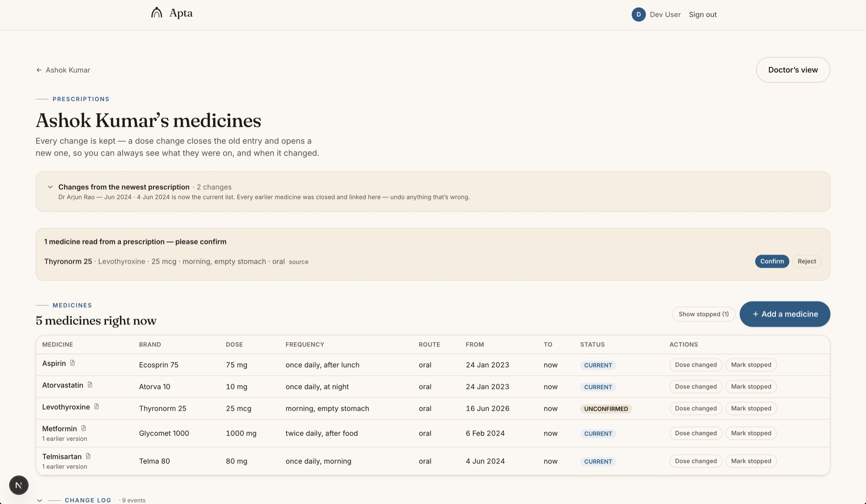The width and height of the screenshot is (866, 504).
Task: Switch to Doctor's view
Action: tap(793, 70)
